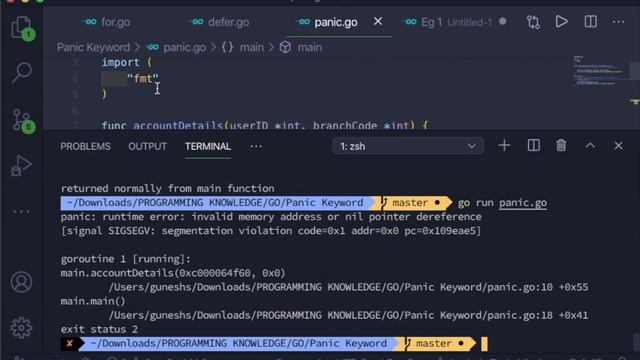Viewport: 640px width, 360px height.
Task: Split the terminal pane
Action: pyautogui.click(x=533, y=146)
